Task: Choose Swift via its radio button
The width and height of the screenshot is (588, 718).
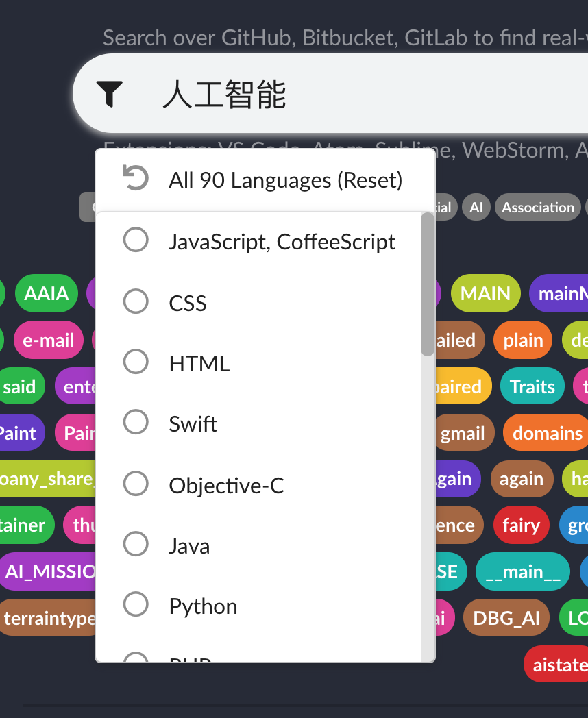Action: click(x=136, y=422)
